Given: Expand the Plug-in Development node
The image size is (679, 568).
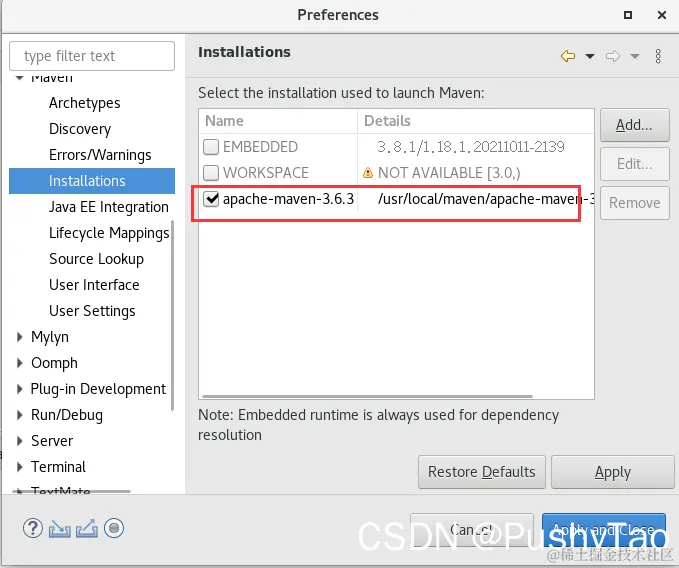Looking at the screenshot, I should tap(19, 389).
